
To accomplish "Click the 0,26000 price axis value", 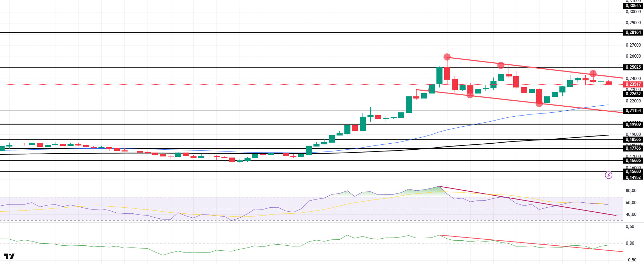I will 633,56.
